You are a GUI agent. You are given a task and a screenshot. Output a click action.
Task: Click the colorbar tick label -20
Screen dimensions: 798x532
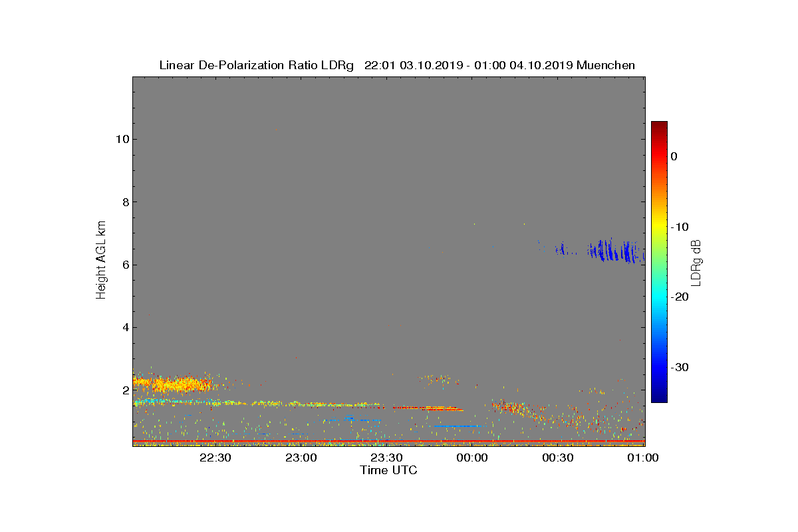coord(680,297)
